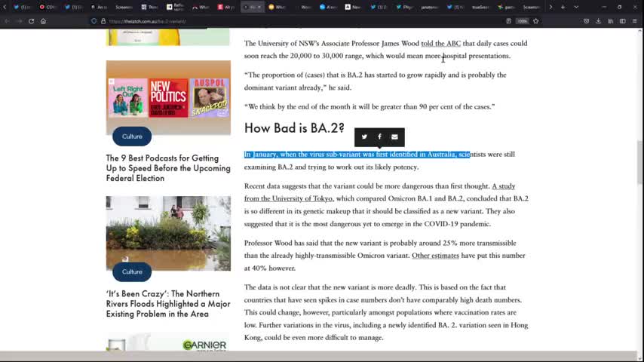List all tabs dropdown
Screen dimensions: 644x362
[x=576, y=7]
